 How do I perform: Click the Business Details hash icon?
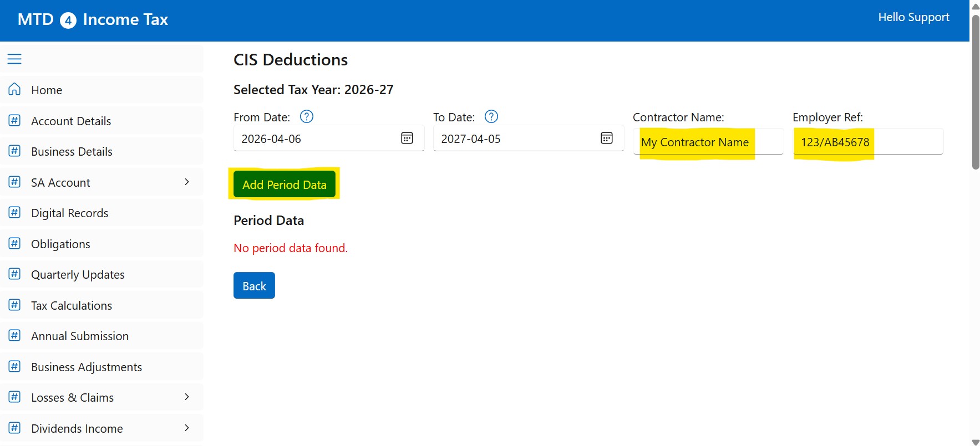click(14, 151)
